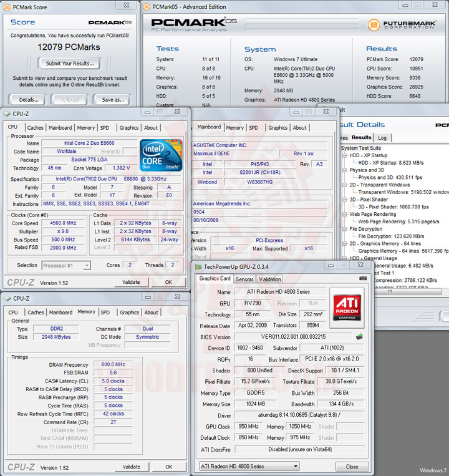
Task: Click the top CPU-Z window title icon
Action: pos(7,114)
